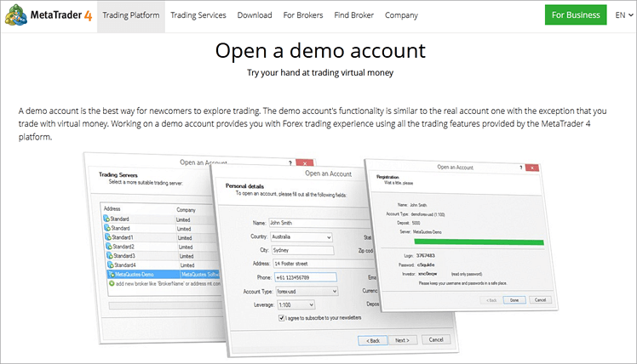Go to the Find Broker menu item

pyautogui.click(x=353, y=15)
